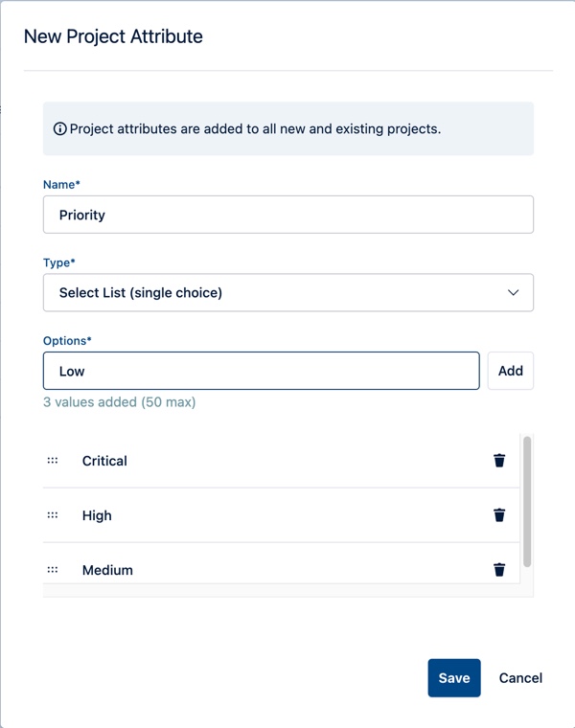This screenshot has height=728, width=575.
Task: Expand the Type chevron arrow
Action: click(x=513, y=293)
